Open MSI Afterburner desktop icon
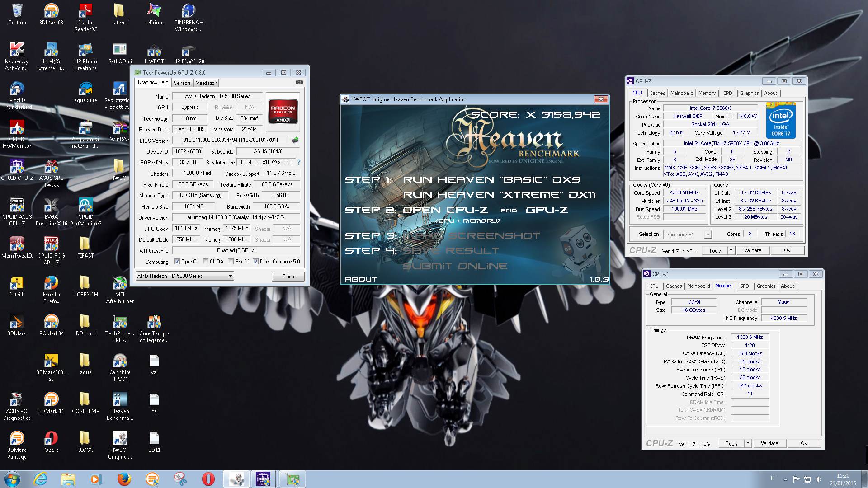The height and width of the screenshot is (488, 868). pyautogui.click(x=120, y=290)
